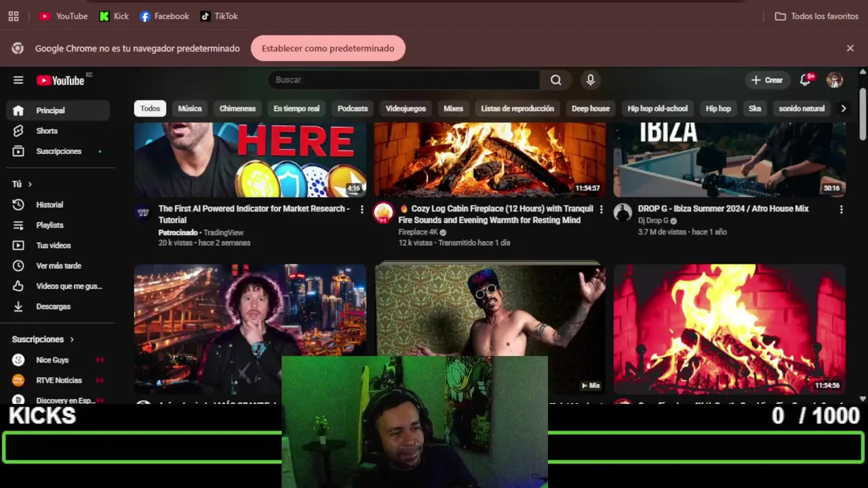Viewport: 868px width, 488px height.
Task: Expand the Tú section
Action: (22, 184)
